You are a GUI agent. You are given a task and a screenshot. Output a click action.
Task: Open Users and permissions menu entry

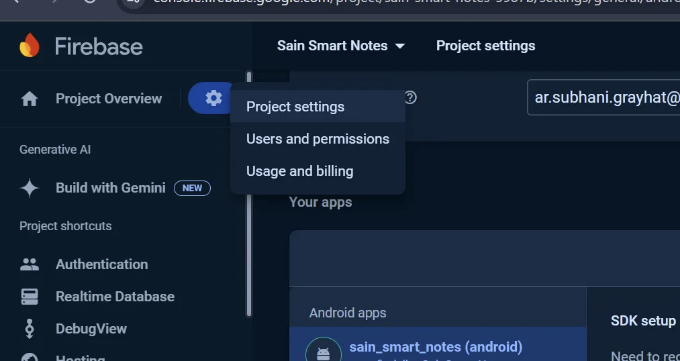318,139
